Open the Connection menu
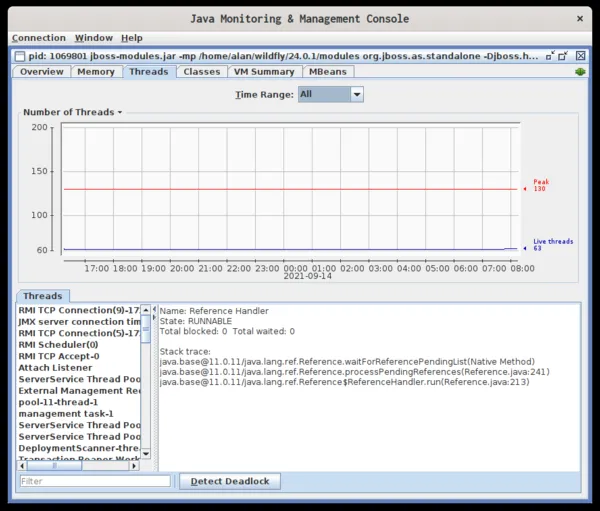Image resolution: width=600 pixels, height=511 pixels. click(x=39, y=38)
